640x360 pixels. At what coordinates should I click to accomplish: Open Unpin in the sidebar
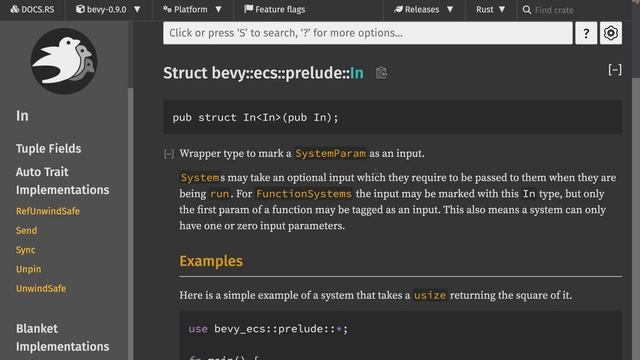tap(29, 269)
